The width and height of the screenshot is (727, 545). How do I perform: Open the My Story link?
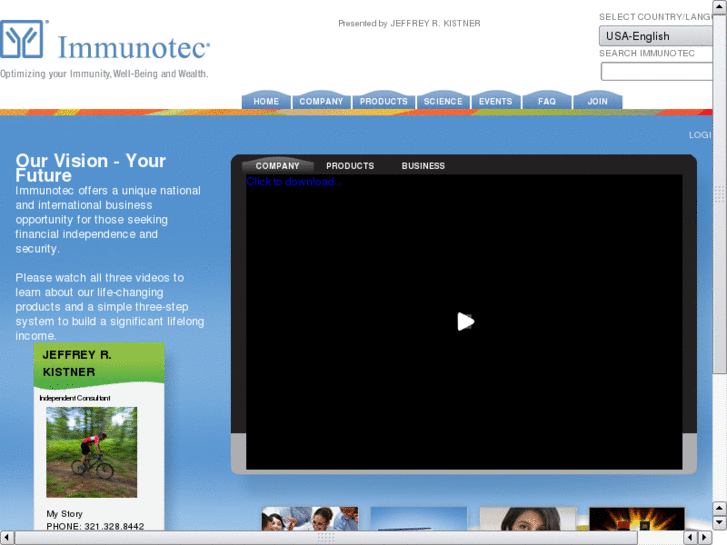point(64,513)
